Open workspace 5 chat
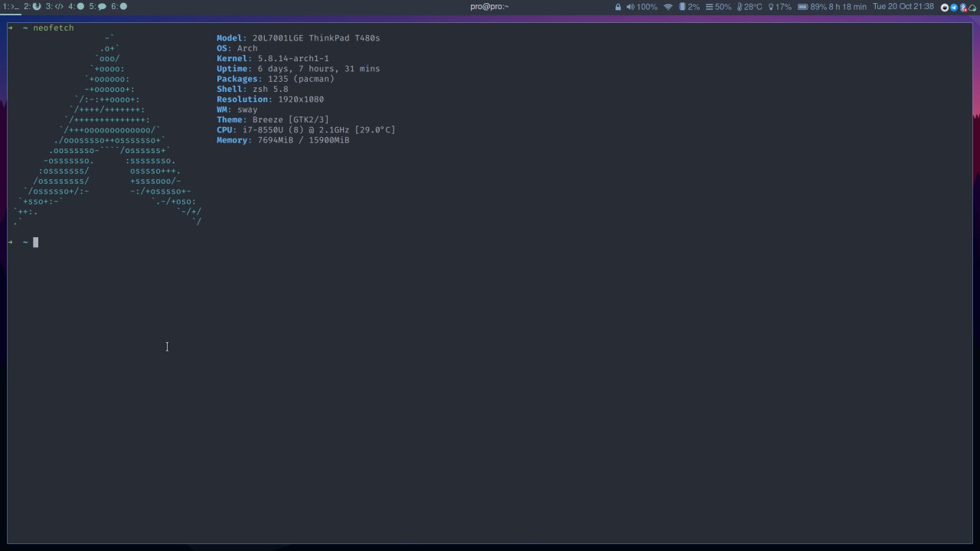 tap(97, 6)
